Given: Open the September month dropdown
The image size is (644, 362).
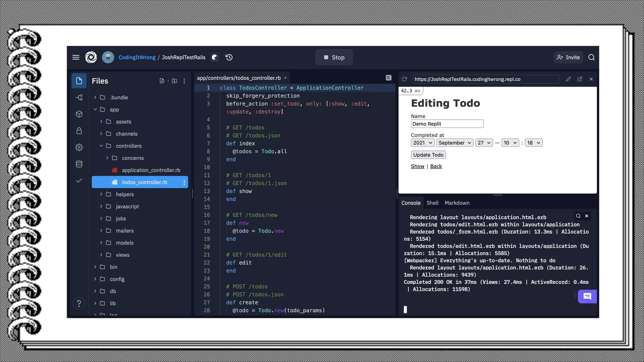Looking at the screenshot, I should pos(454,143).
